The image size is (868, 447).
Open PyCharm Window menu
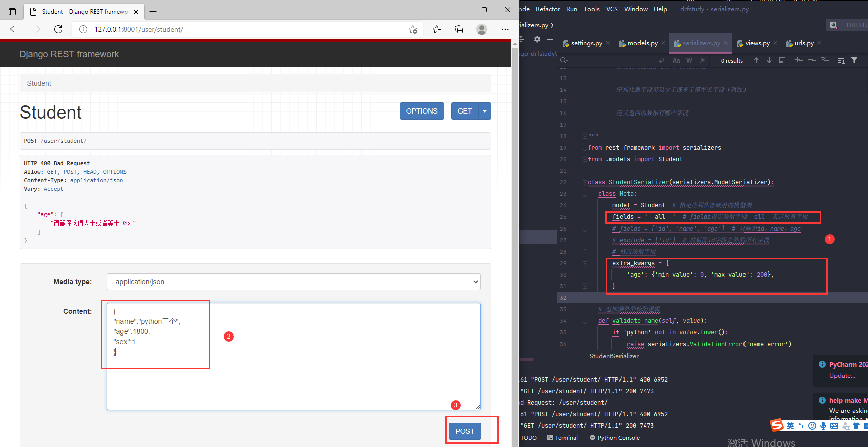[x=636, y=9]
